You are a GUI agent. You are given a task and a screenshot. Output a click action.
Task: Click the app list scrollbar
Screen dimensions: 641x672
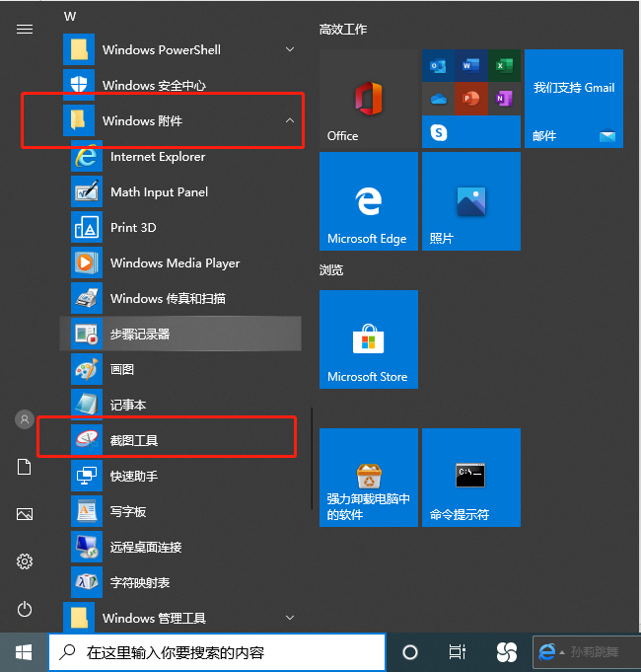coord(312,458)
